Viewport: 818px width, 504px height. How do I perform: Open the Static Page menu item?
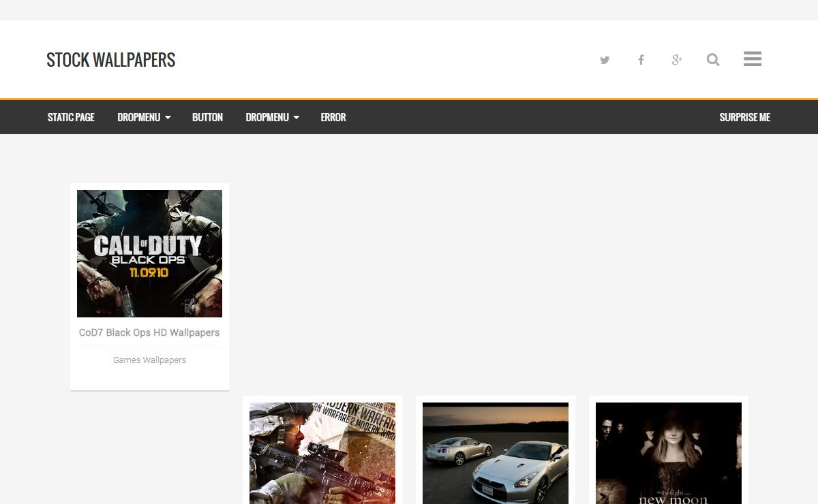pos(71,117)
